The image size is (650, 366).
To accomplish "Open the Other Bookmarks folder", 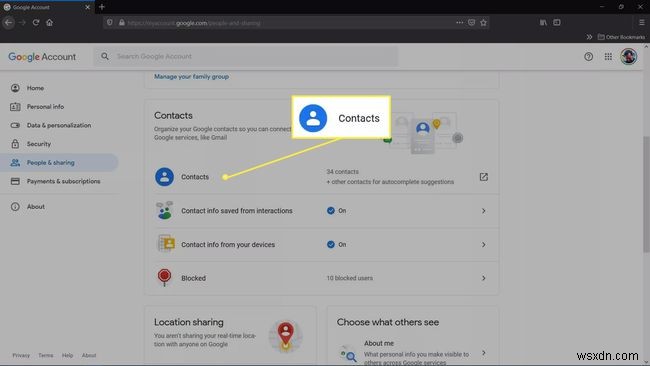I will (621, 37).
